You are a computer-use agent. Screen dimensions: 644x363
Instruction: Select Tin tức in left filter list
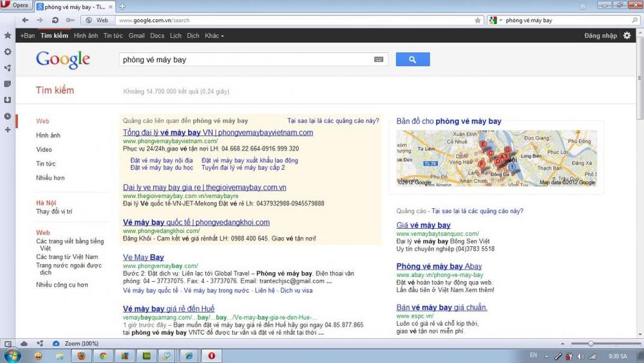[x=46, y=164]
